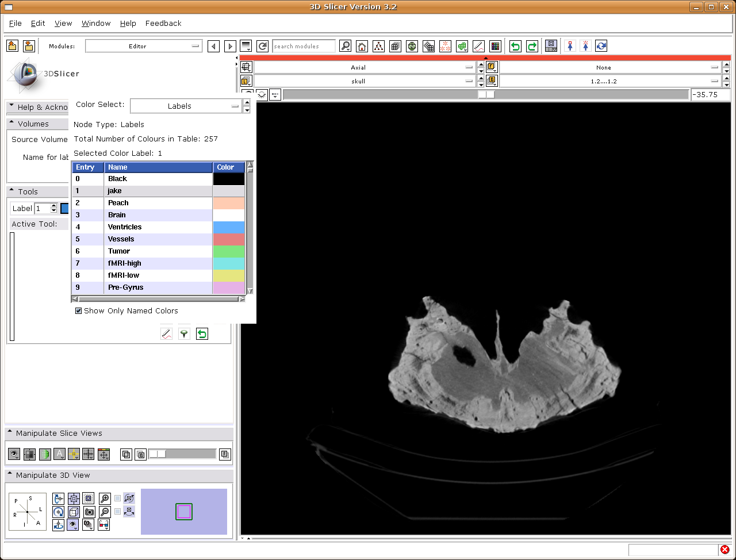736x560 pixels.
Task: Toggle the lower checkbox beside spin view icon
Action: (x=118, y=512)
